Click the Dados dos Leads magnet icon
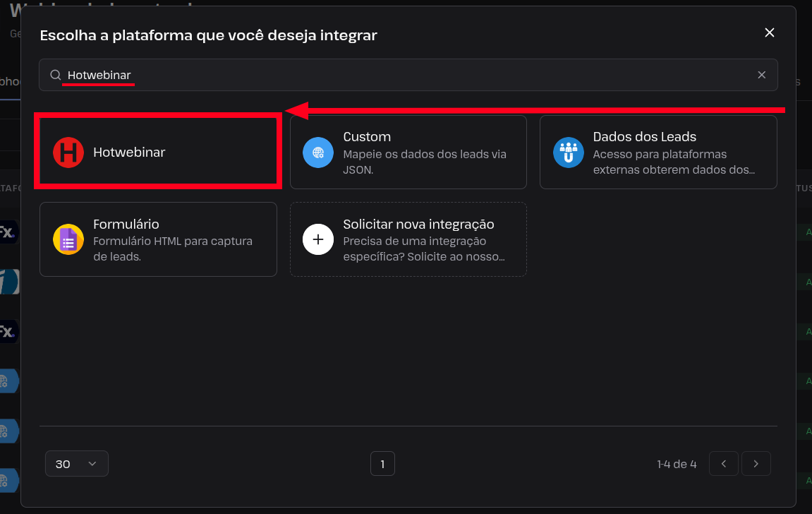The image size is (812, 514). tap(569, 153)
